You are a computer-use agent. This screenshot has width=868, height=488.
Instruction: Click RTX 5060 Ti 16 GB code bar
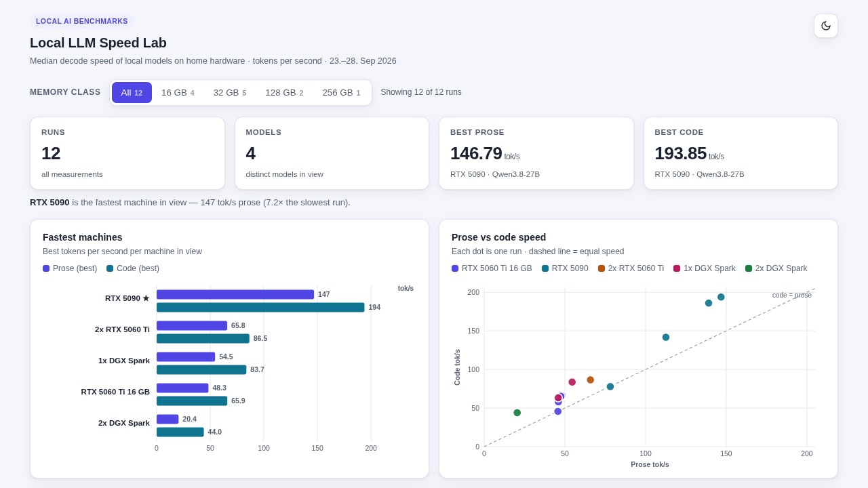coord(192,401)
